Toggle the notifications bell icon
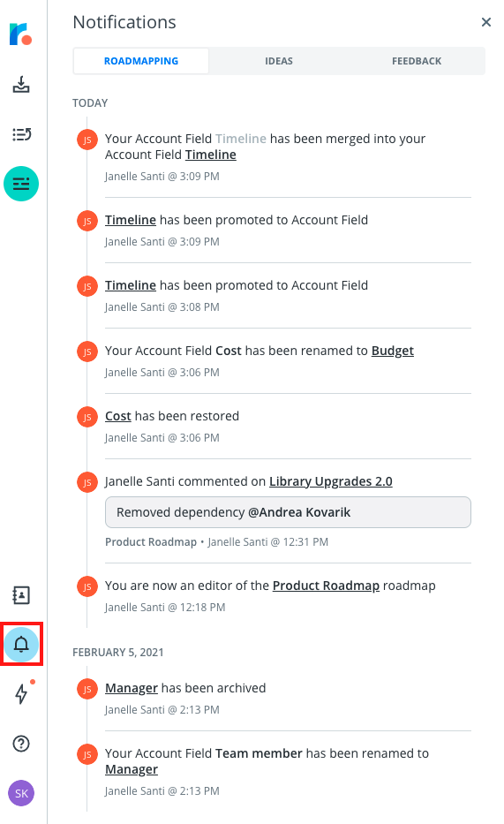 pos(21,645)
